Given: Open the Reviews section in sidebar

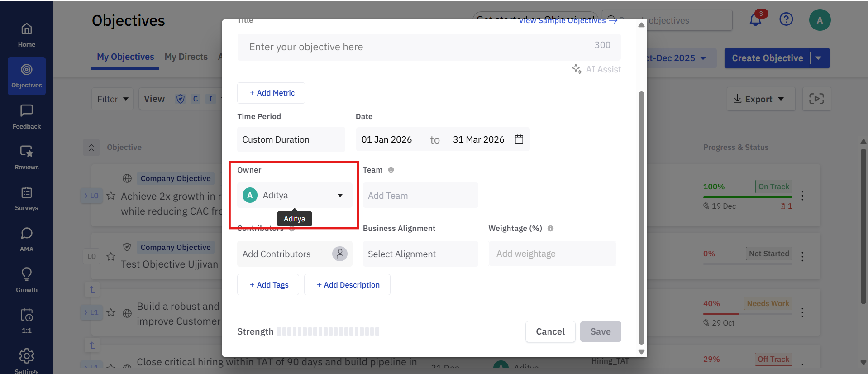Looking at the screenshot, I should point(26,158).
